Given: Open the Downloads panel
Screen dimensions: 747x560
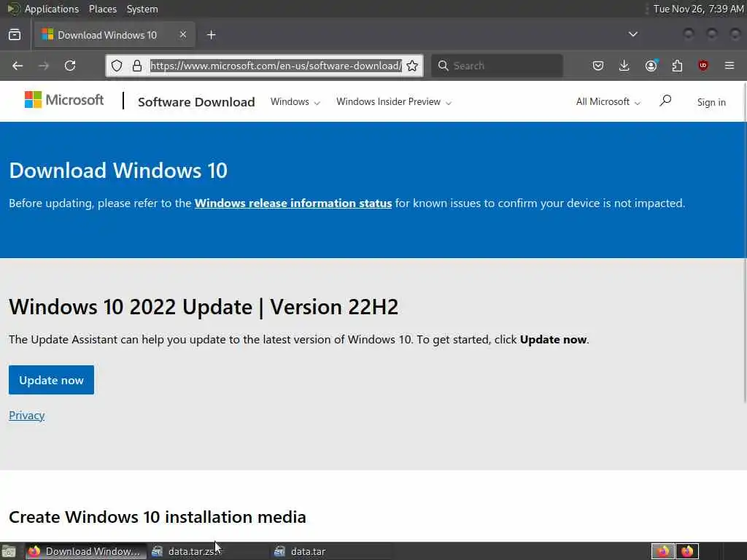Looking at the screenshot, I should coord(624,66).
